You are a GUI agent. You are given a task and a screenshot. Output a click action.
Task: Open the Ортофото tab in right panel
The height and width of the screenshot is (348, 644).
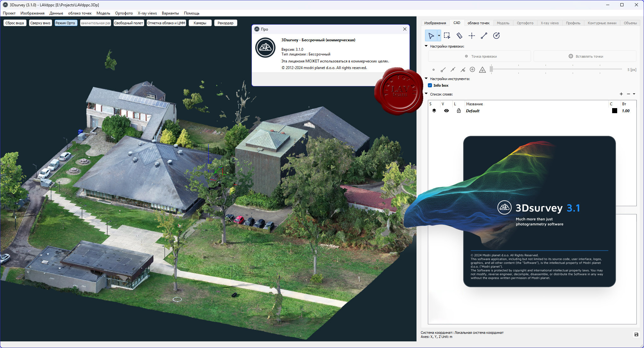pyautogui.click(x=525, y=23)
